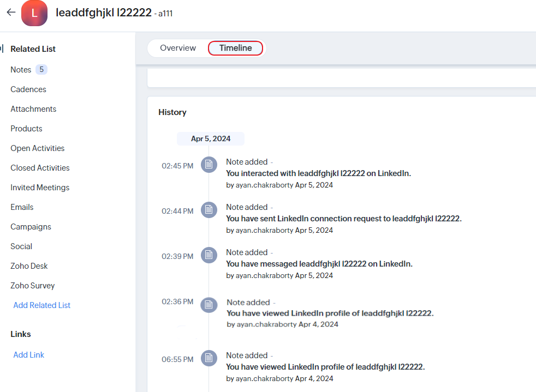Open Zoho Survey related list
Screen dimensions: 536x392
coord(32,286)
